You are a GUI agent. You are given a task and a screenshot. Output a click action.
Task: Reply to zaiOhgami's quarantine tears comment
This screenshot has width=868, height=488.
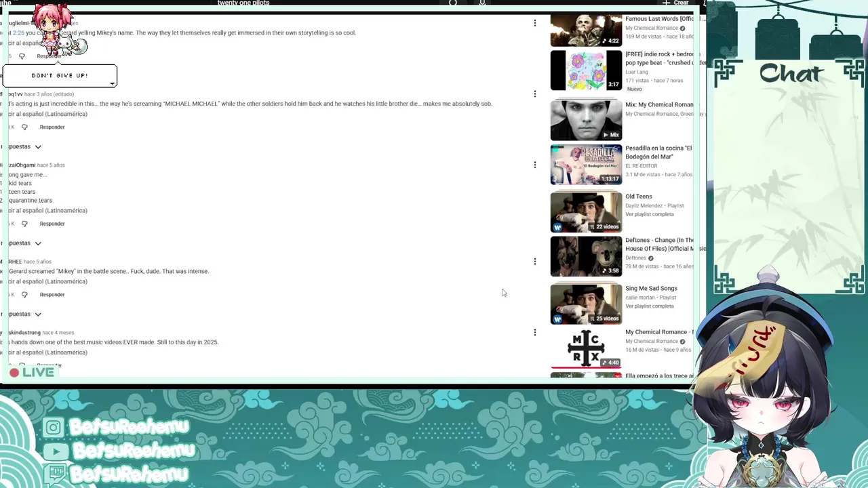pos(52,223)
